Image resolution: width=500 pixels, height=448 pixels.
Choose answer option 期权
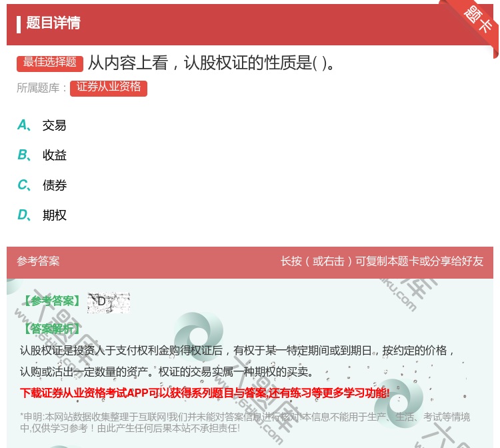(x=55, y=215)
